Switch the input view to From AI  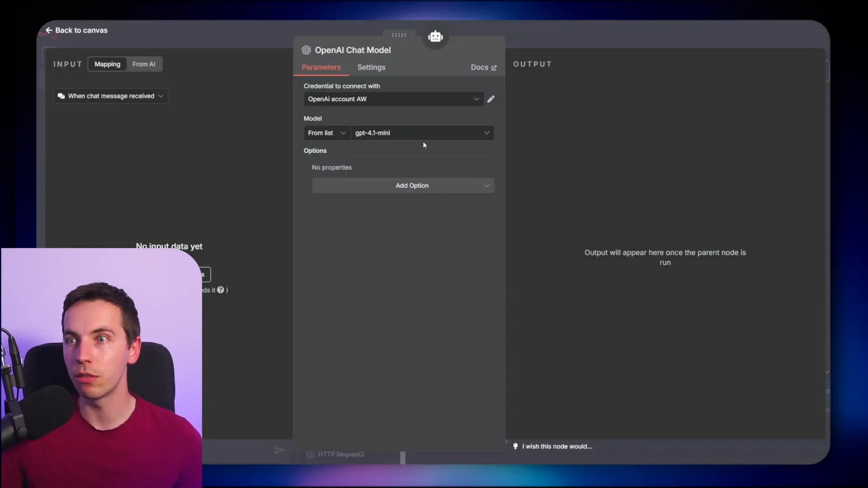click(x=144, y=64)
